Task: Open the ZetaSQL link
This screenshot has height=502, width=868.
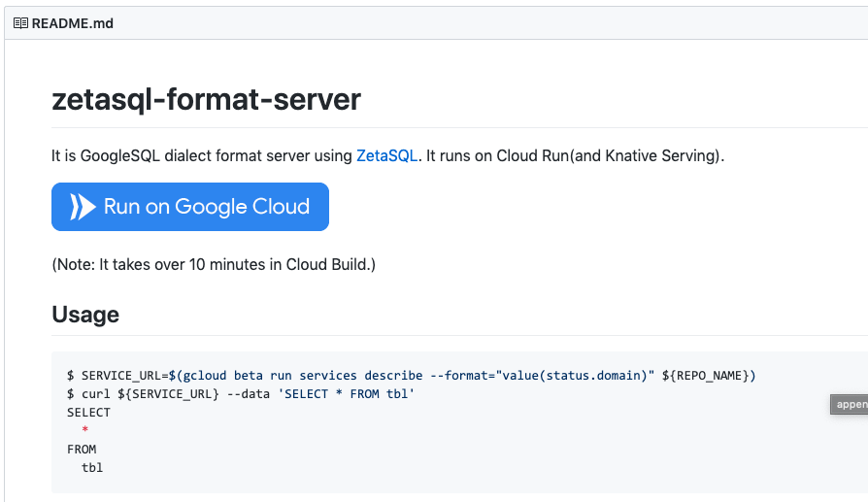Action: tap(386, 155)
